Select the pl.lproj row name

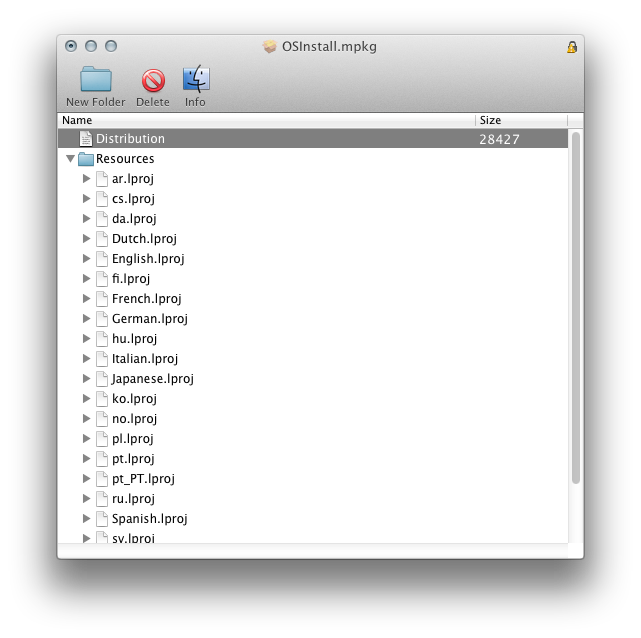click(133, 439)
